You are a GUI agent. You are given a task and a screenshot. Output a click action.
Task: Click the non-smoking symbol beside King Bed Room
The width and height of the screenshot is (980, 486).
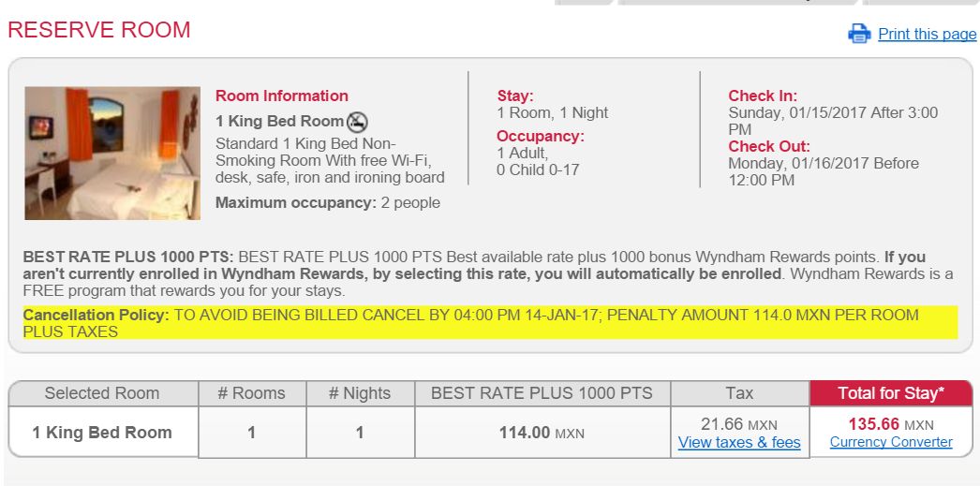pos(357,122)
